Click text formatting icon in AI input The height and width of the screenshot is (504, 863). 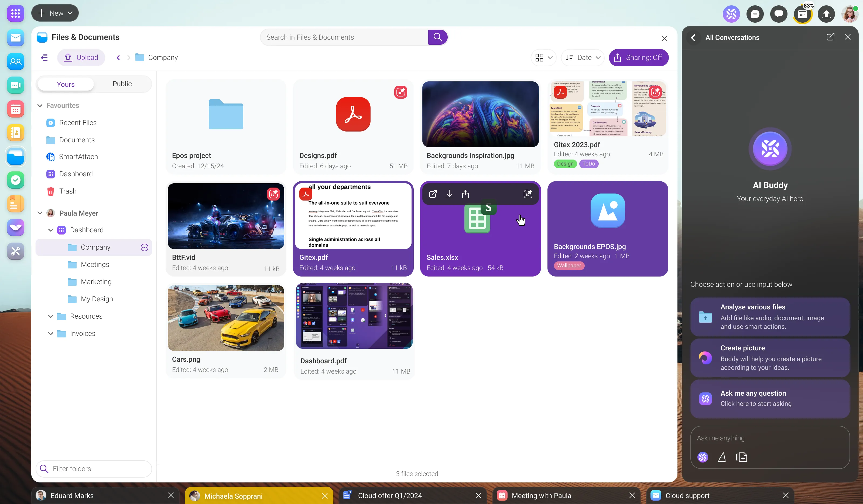coord(722,457)
